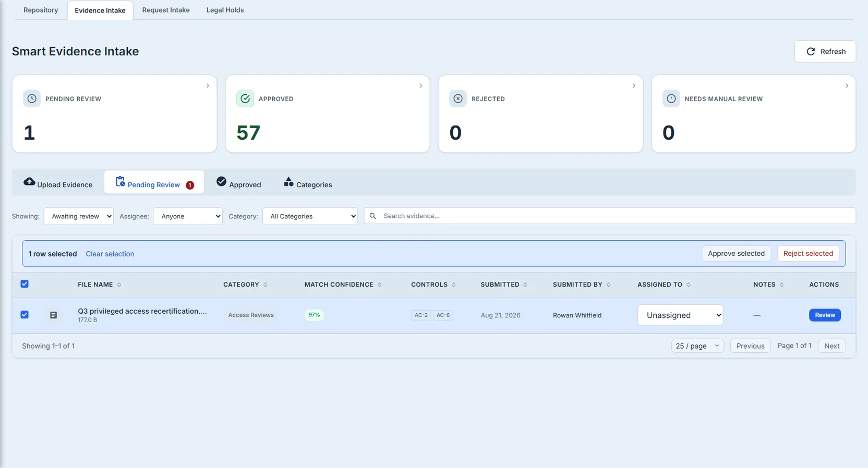
Task: Select the Evidence Intake tab
Action: coord(100,10)
